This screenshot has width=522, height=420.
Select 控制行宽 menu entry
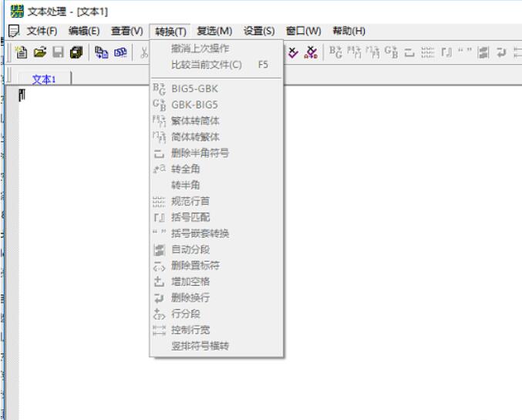[x=217, y=330]
